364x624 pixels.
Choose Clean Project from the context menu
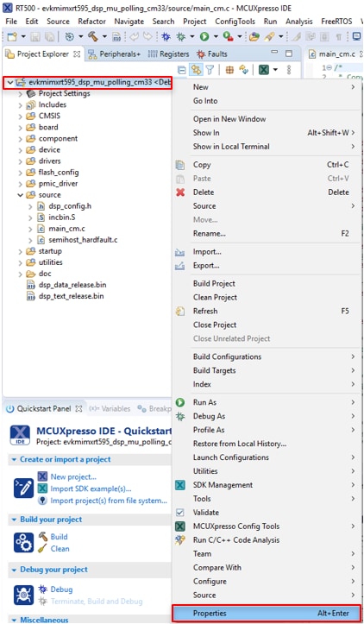point(267,298)
